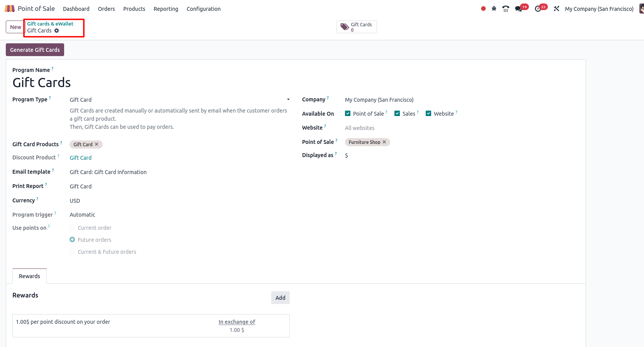Viewport: 644px width, 347px height.
Task: Click the In exchange of link
Action: pos(237,322)
